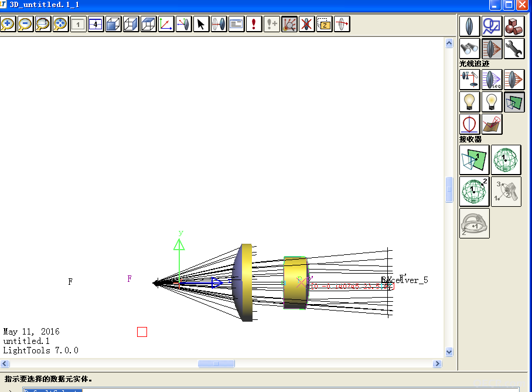This screenshot has width=532, height=392.
Task: Click vertical scrollbar down arrow
Action: pyautogui.click(x=449, y=352)
